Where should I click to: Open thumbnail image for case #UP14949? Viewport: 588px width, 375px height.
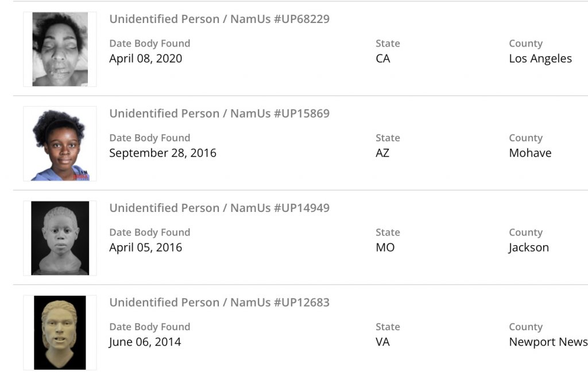click(60, 238)
